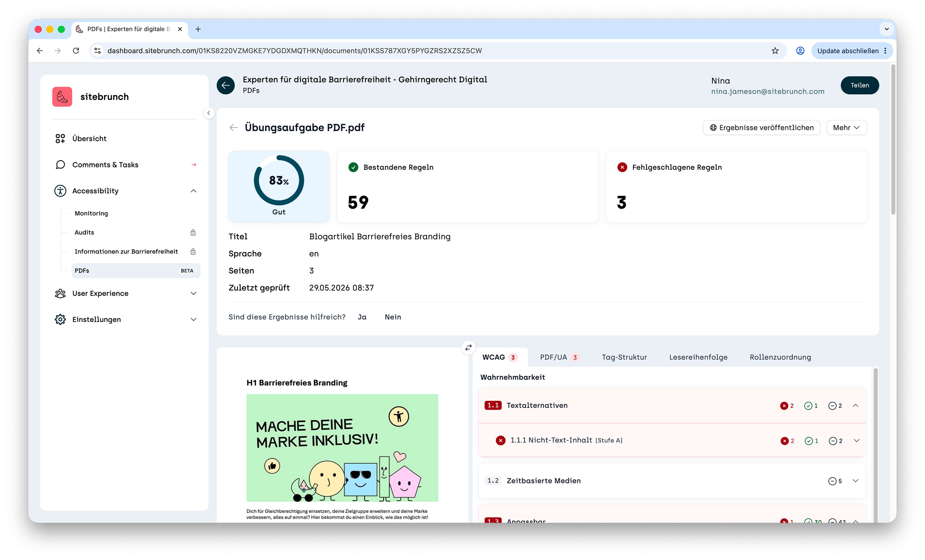Click the User Experience people icon
The image size is (925, 560).
60,293
